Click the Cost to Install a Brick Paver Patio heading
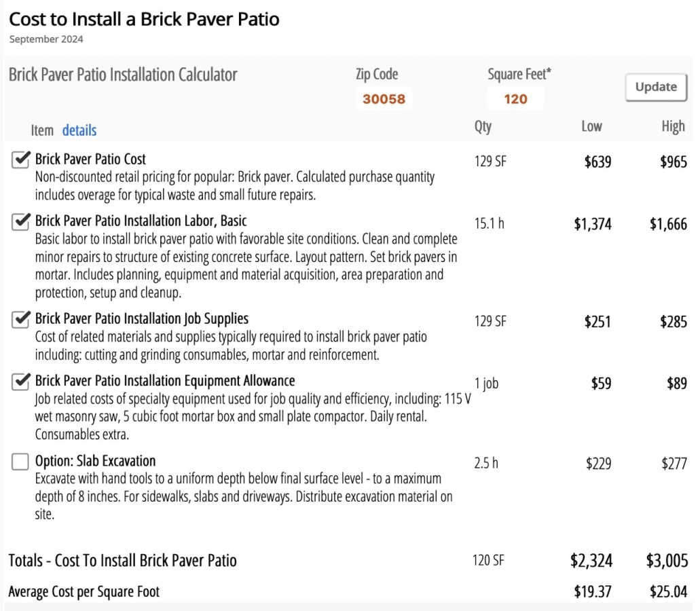 coord(144,19)
